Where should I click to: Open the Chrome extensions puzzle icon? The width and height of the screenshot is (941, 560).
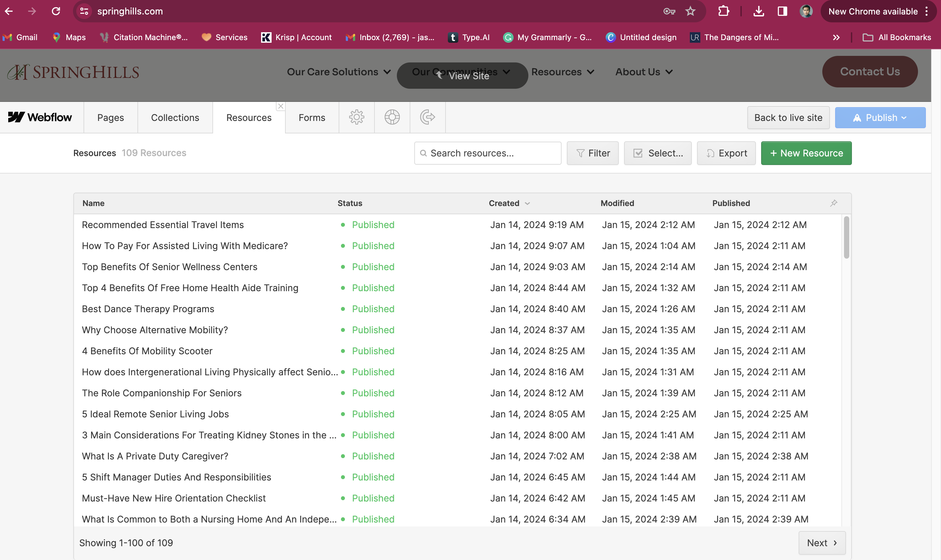tap(723, 11)
